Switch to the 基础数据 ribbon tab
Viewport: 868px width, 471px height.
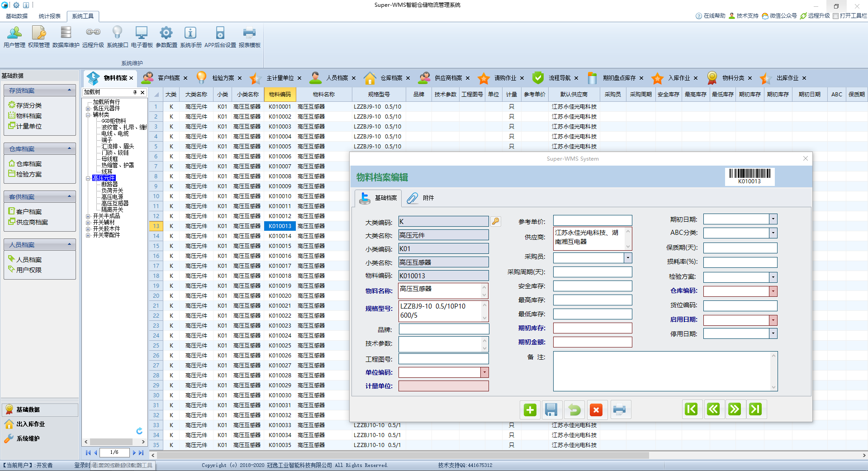(x=17, y=16)
